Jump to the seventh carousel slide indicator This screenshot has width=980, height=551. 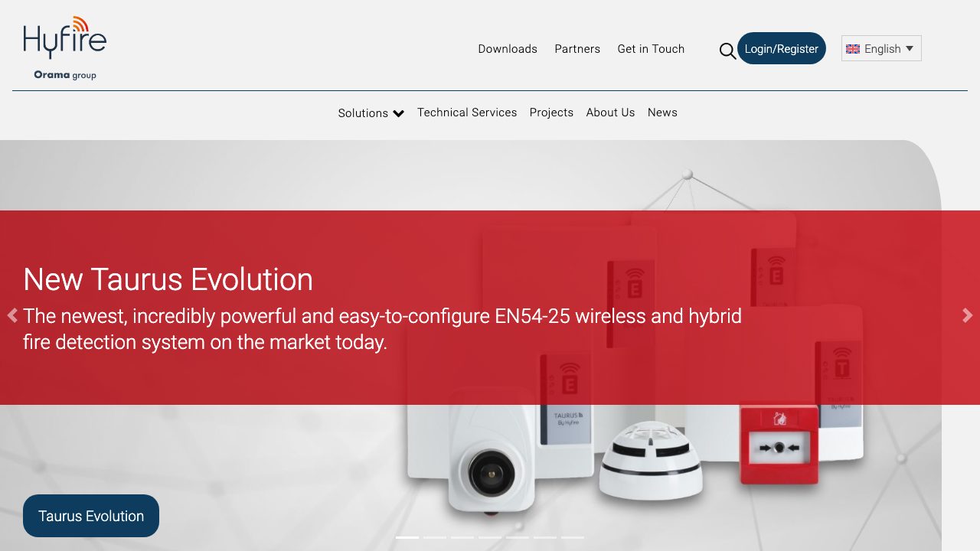(x=573, y=537)
